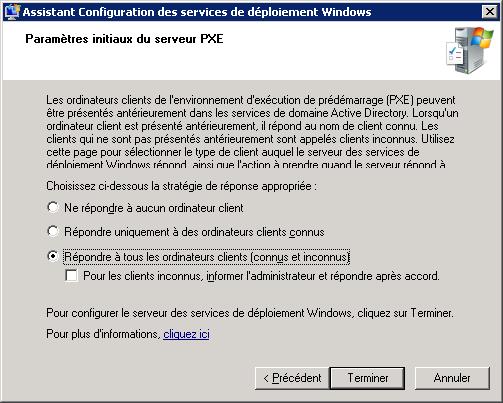
Task: Click the 'Pour plus d'informations' text
Action: pyautogui.click(x=103, y=334)
